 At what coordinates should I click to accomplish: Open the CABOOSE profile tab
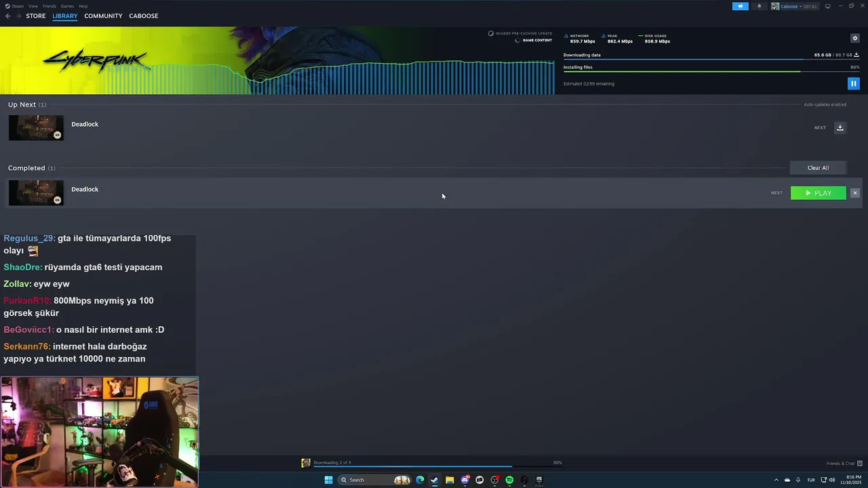[144, 16]
